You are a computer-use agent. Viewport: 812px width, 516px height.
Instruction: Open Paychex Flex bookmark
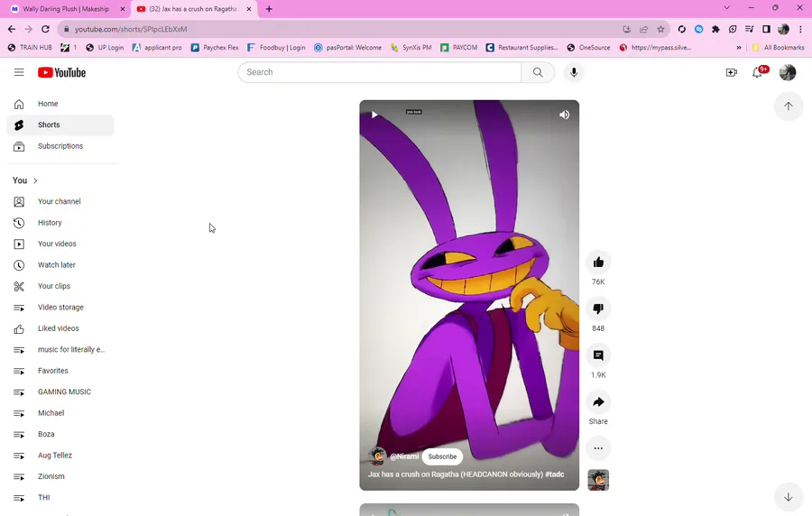click(215, 48)
